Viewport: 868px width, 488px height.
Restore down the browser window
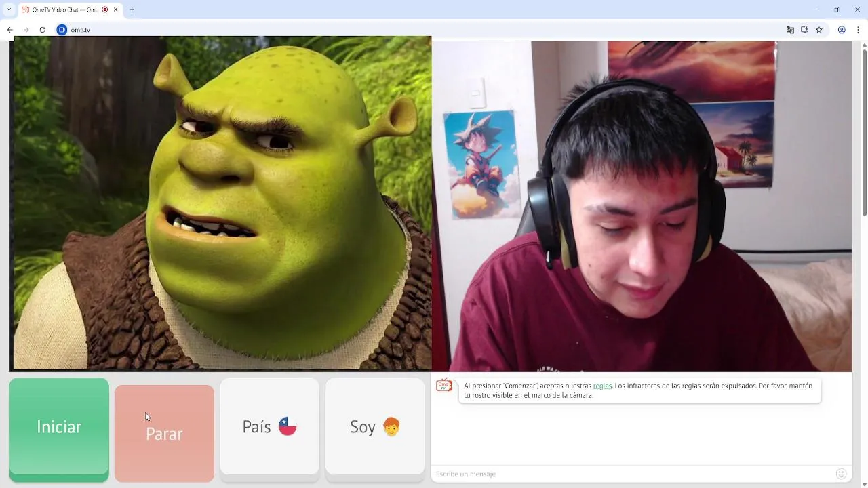pos(836,9)
